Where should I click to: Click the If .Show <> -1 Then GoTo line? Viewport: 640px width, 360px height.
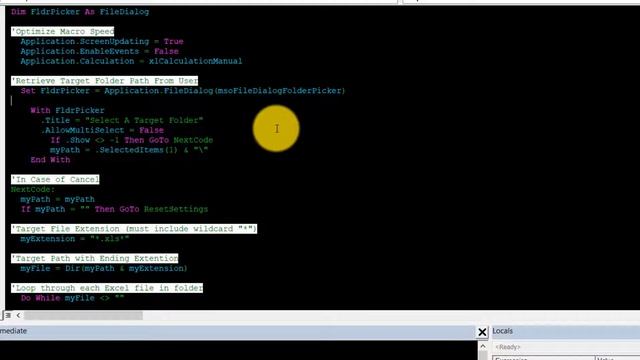(x=131, y=140)
